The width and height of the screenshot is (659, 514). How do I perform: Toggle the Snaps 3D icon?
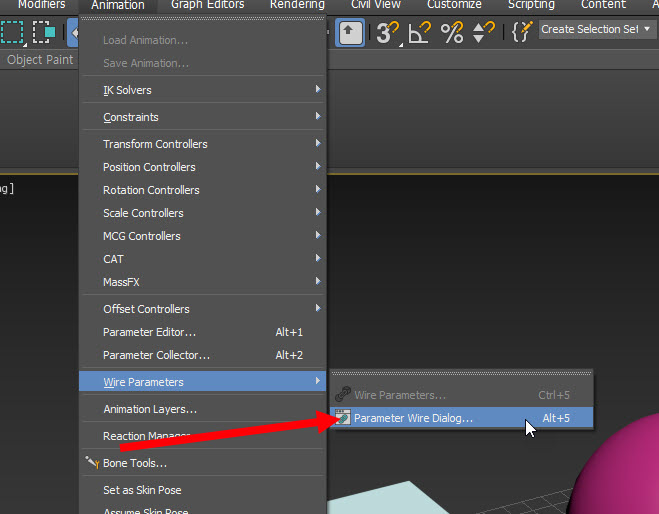click(x=387, y=32)
